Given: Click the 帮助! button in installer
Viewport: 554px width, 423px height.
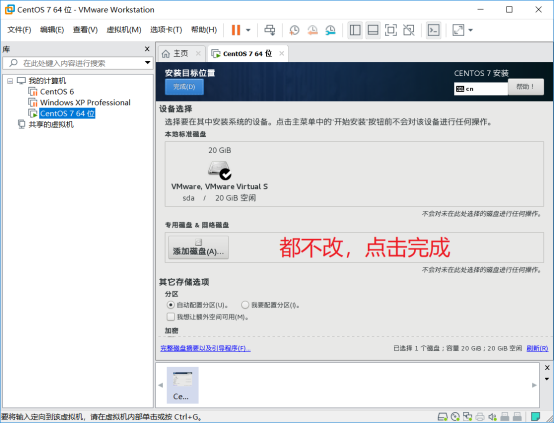Looking at the screenshot, I should point(526,87).
